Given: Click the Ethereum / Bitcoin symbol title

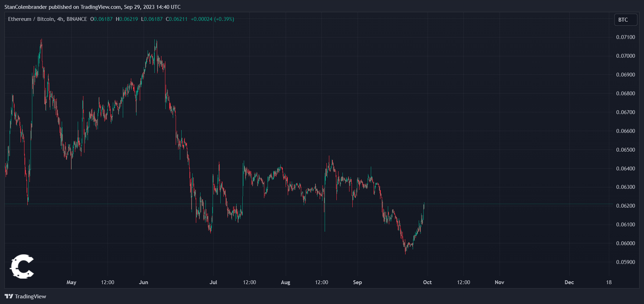Looking at the screenshot, I should 31,19.
